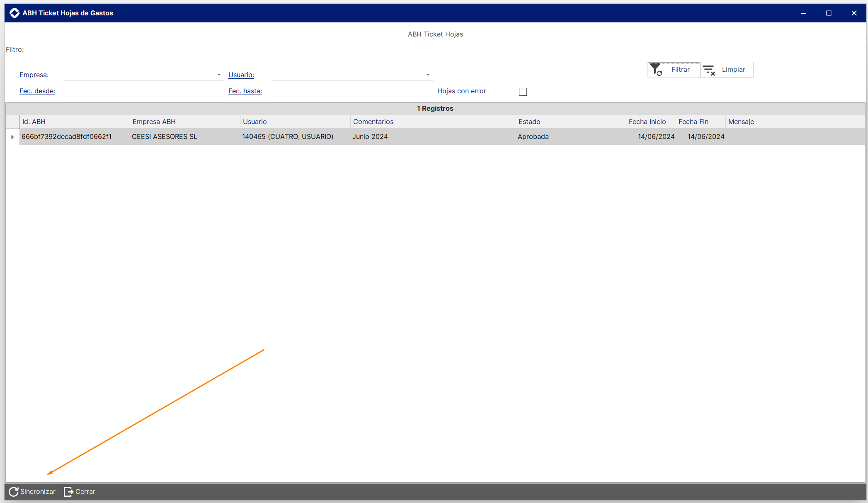Screen dimensions: 868x503
Task: Open the Usuario dropdown
Action: click(x=428, y=75)
